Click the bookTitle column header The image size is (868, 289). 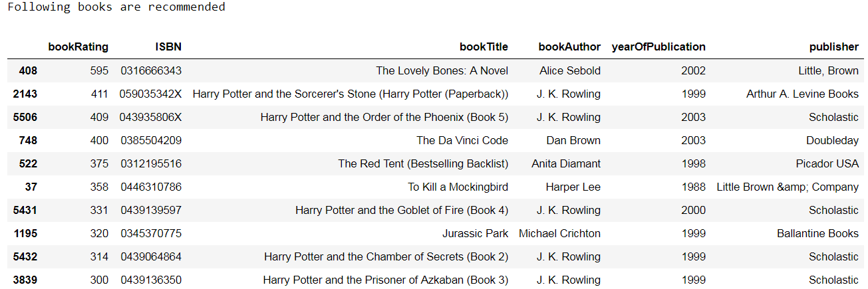tap(484, 47)
